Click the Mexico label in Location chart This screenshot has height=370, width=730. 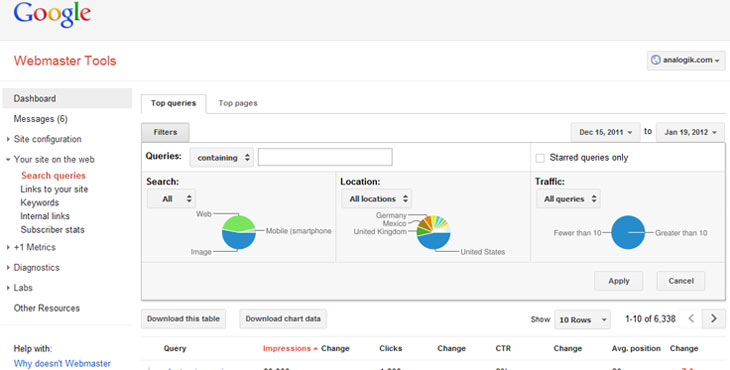coord(394,223)
